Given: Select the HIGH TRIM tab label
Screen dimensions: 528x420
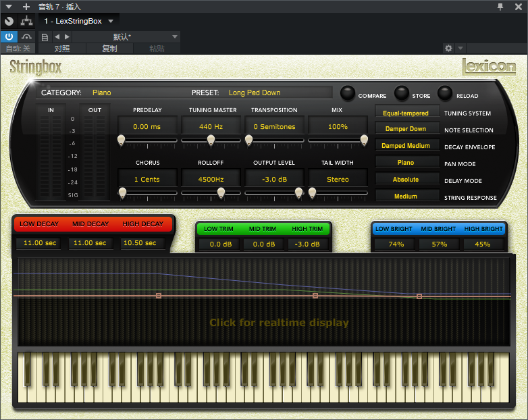Looking at the screenshot, I should click(307, 229).
